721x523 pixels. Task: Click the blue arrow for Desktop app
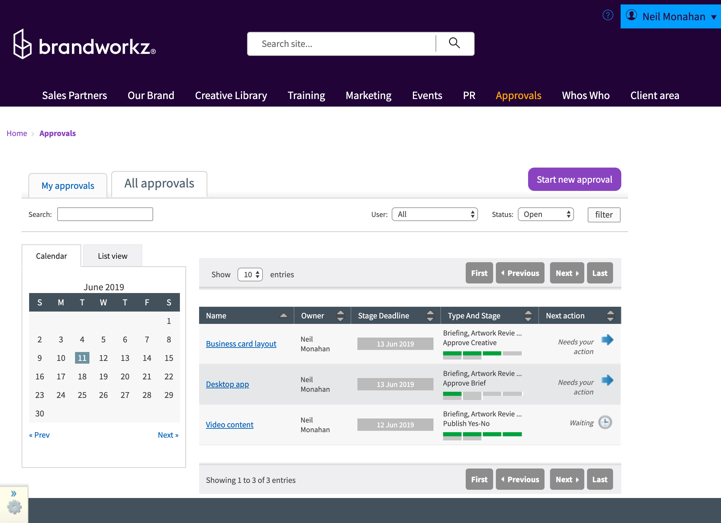tap(607, 380)
